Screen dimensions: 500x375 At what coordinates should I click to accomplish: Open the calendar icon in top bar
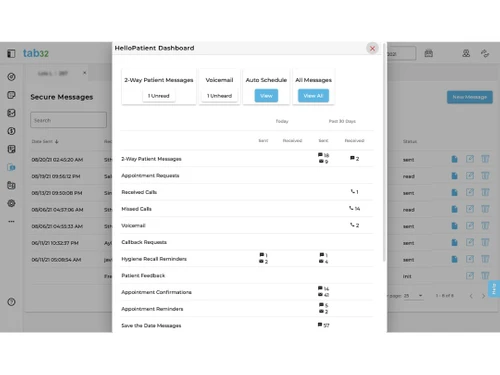click(x=429, y=53)
